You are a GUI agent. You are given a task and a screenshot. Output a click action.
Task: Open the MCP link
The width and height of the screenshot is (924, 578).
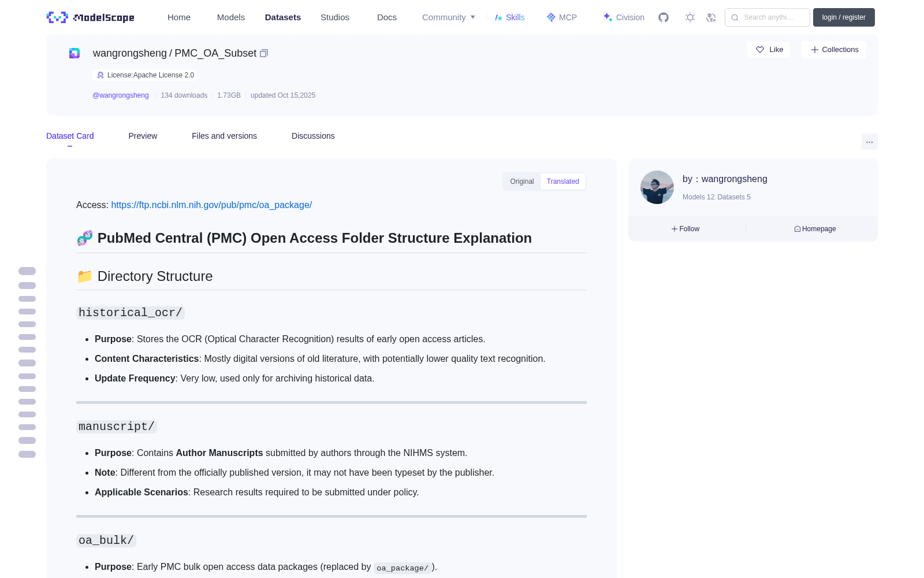click(x=562, y=17)
